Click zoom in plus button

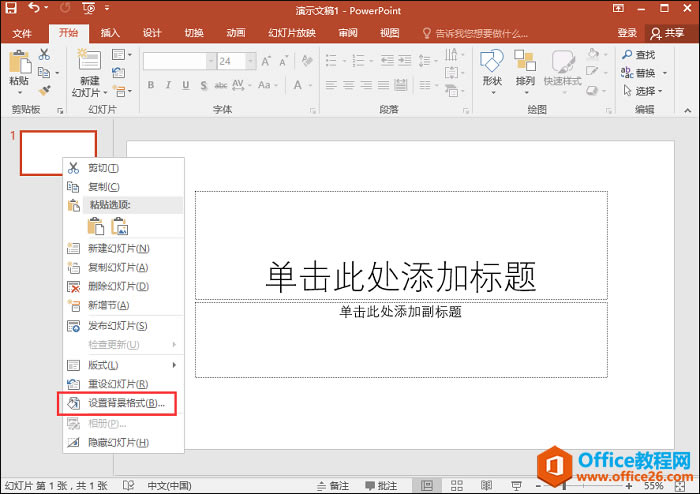tap(629, 486)
